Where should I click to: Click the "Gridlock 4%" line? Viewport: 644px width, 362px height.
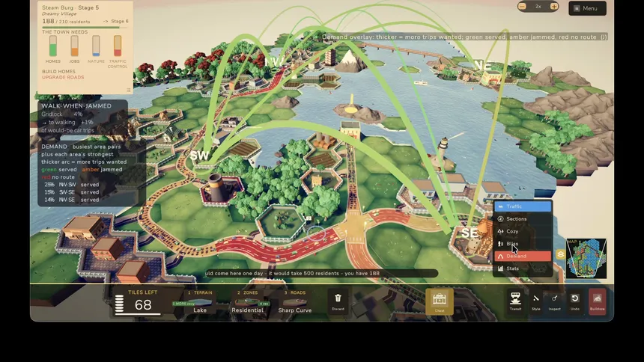click(x=62, y=114)
